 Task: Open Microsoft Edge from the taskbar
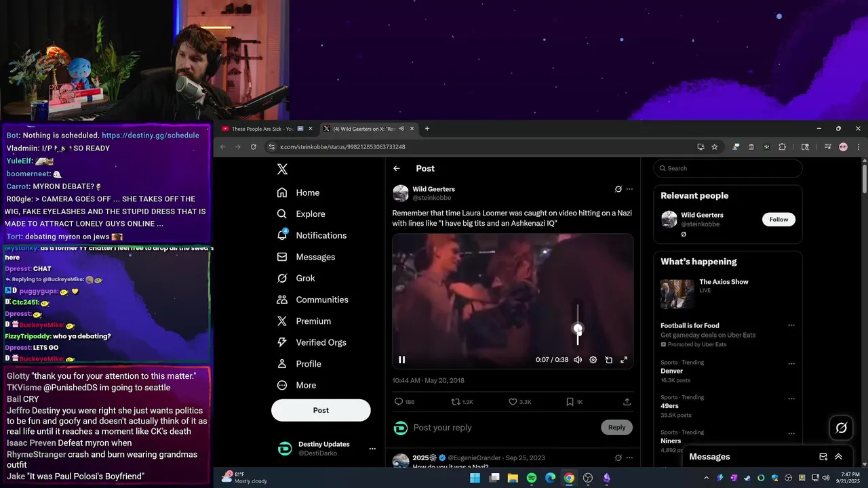tap(550, 478)
